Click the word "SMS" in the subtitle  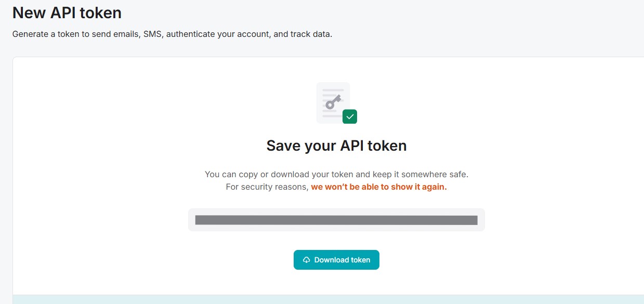point(152,34)
